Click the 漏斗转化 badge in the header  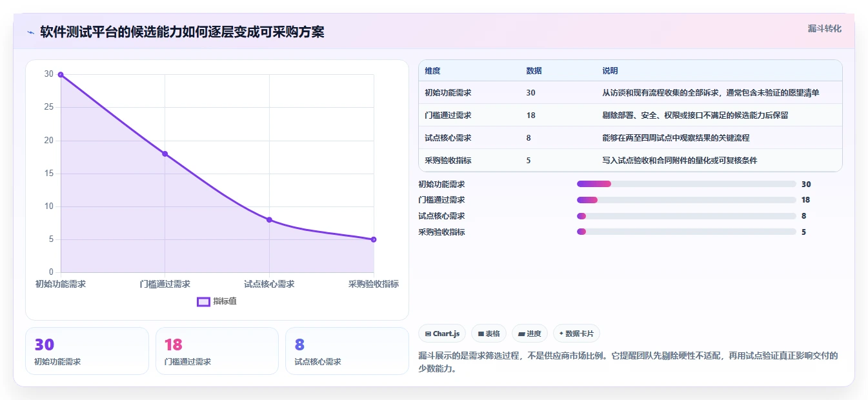click(x=824, y=28)
